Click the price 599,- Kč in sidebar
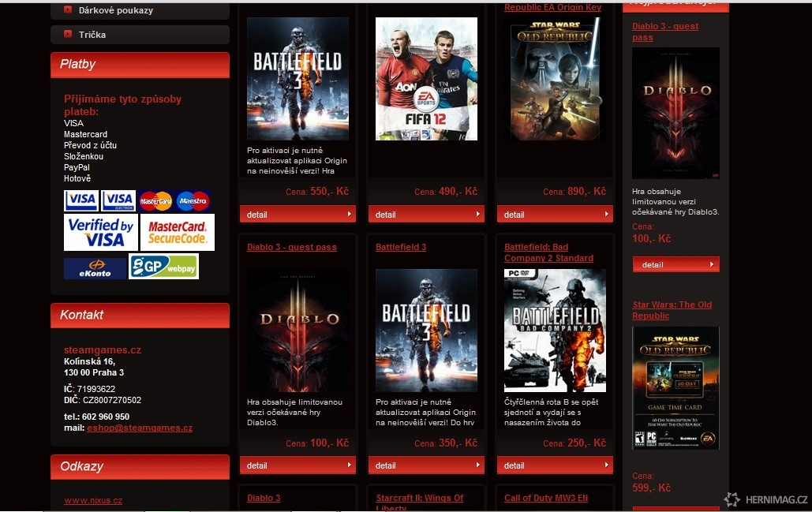Screen dimensions: 812x512 pos(652,488)
